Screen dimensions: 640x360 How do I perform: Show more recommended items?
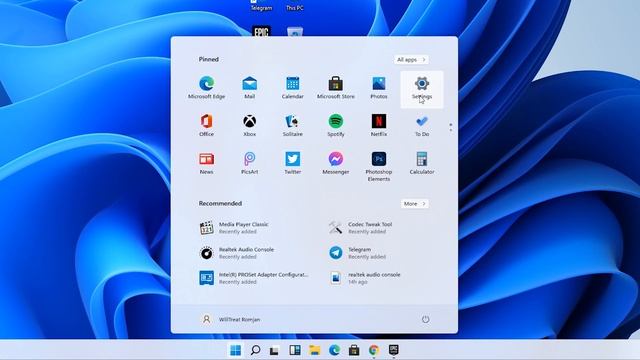click(414, 204)
